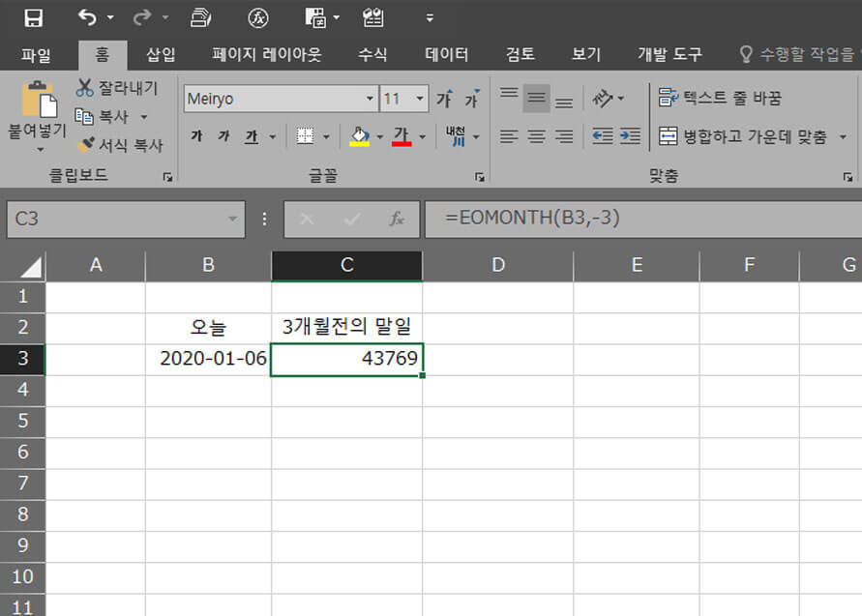Select cell B3 containing the date 2020-01-06

(x=206, y=354)
